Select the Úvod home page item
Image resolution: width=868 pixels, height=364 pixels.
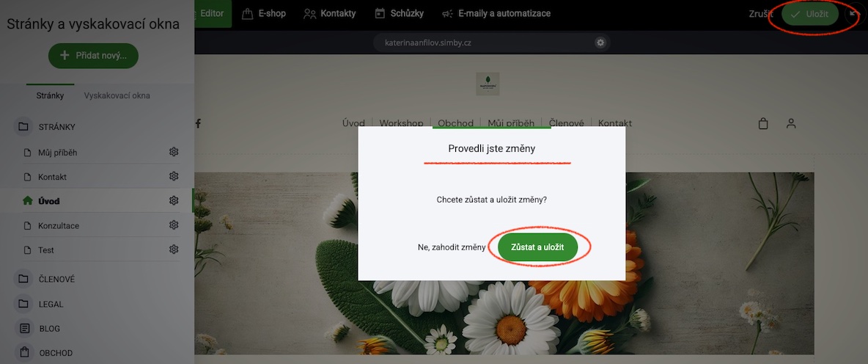(97, 200)
